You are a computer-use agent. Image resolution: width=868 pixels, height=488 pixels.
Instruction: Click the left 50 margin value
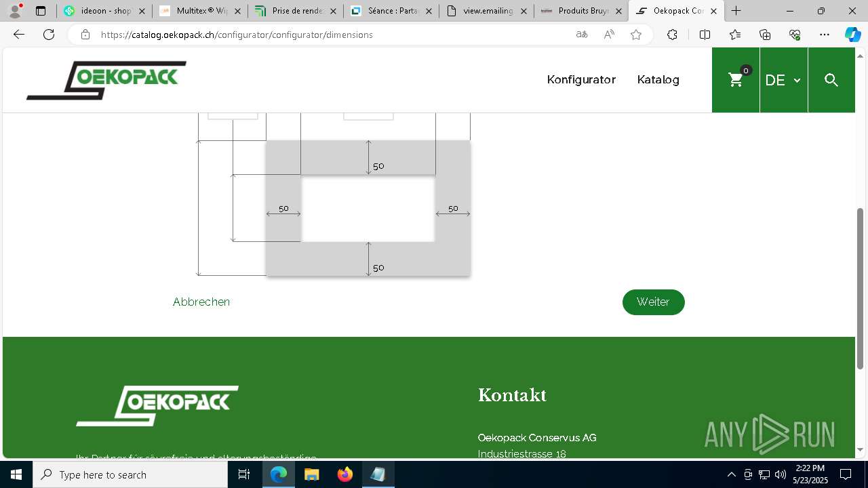coord(283,209)
